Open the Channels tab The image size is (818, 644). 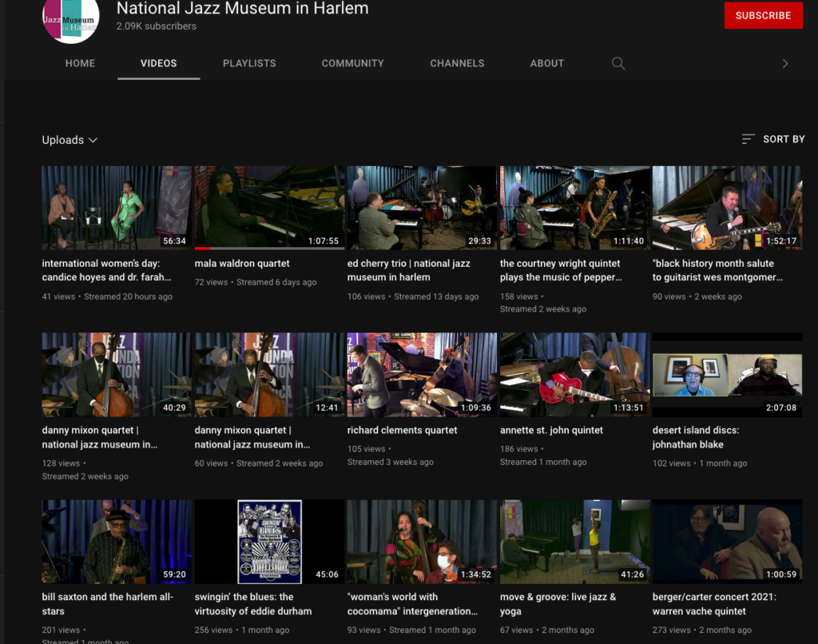coord(457,63)
